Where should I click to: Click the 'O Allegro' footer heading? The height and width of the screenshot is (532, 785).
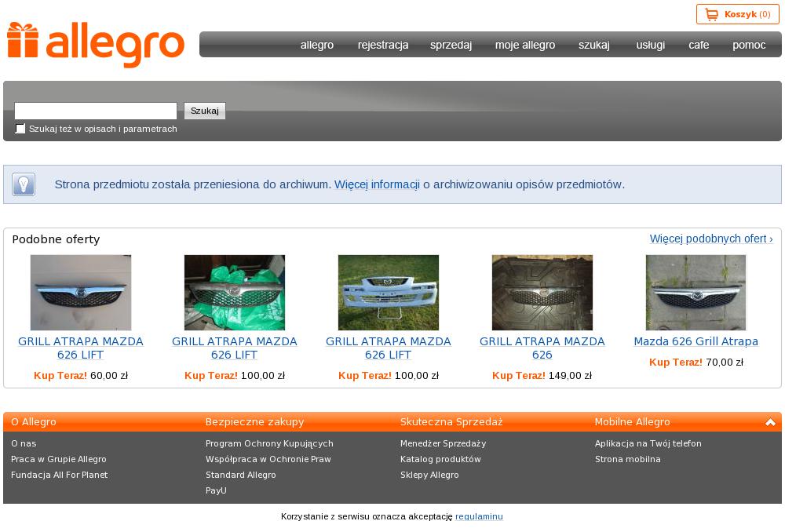[x=34, y=422]
